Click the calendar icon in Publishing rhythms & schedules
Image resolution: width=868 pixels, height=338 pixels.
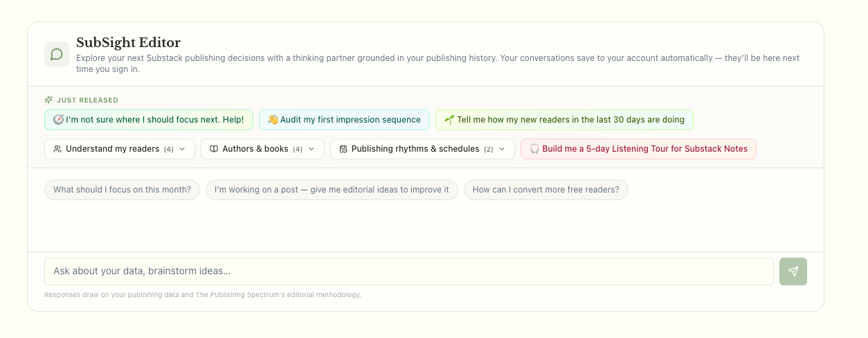(343, 149)
